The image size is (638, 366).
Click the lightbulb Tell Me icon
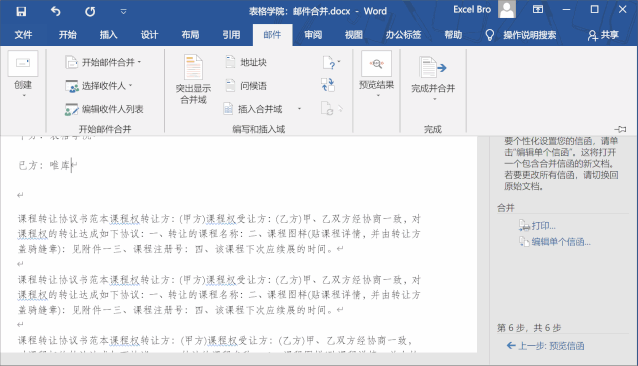(489, 35)
